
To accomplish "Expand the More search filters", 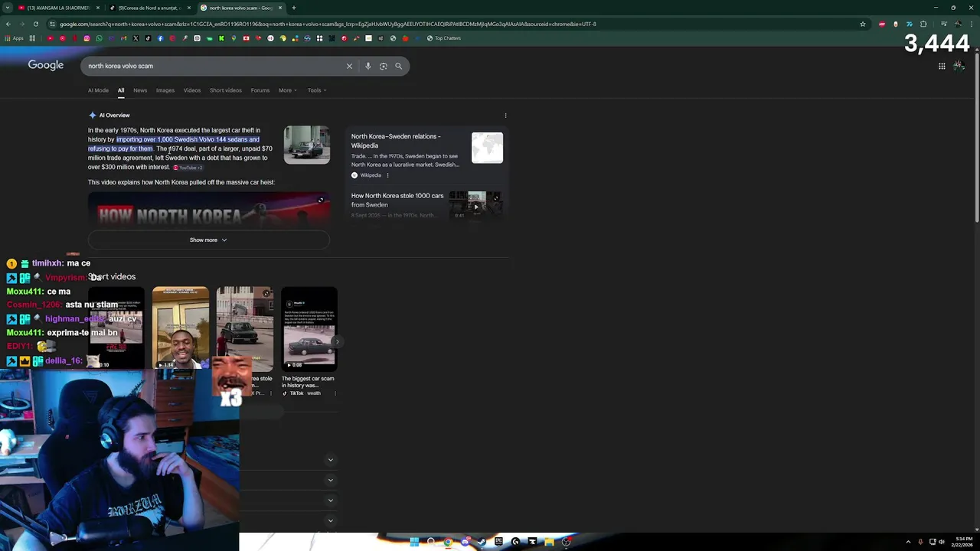I will pos(287,90).
